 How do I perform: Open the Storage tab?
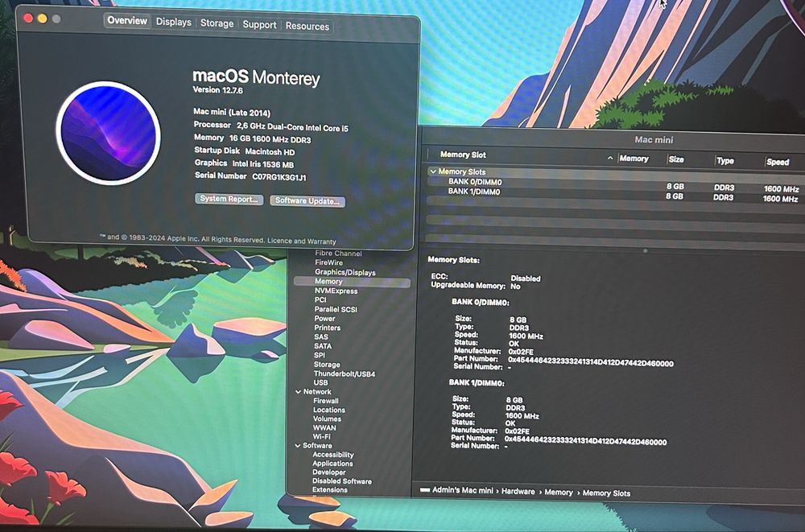(x=217, y=23)
